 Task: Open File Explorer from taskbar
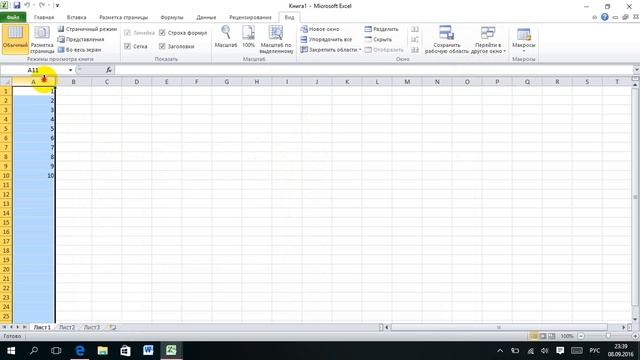102,351
